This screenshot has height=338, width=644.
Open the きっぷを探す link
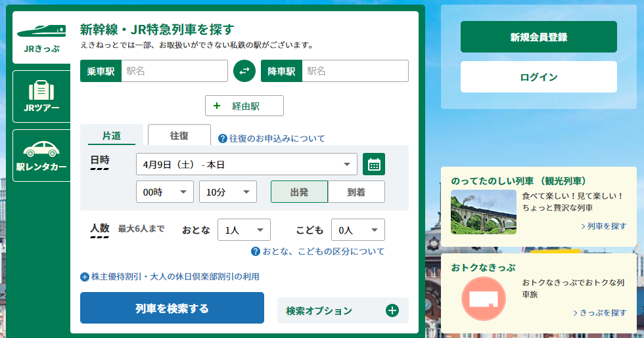[599, 312]
